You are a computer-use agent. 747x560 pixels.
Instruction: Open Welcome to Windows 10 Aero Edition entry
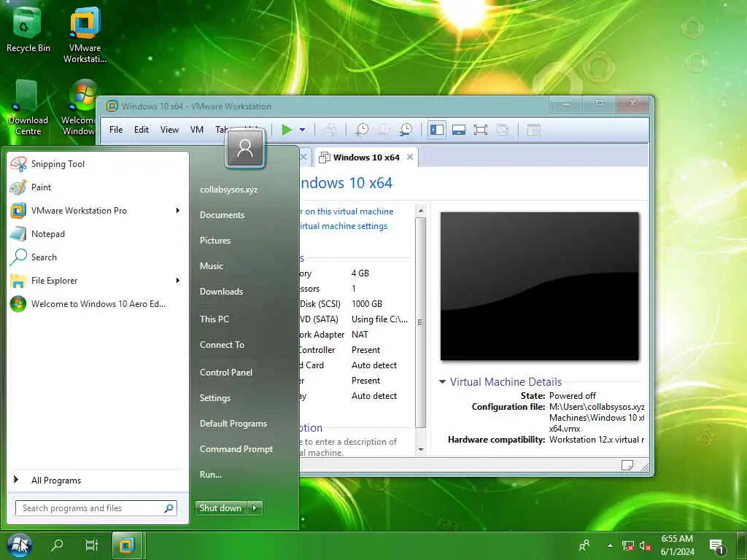(98, 304)
